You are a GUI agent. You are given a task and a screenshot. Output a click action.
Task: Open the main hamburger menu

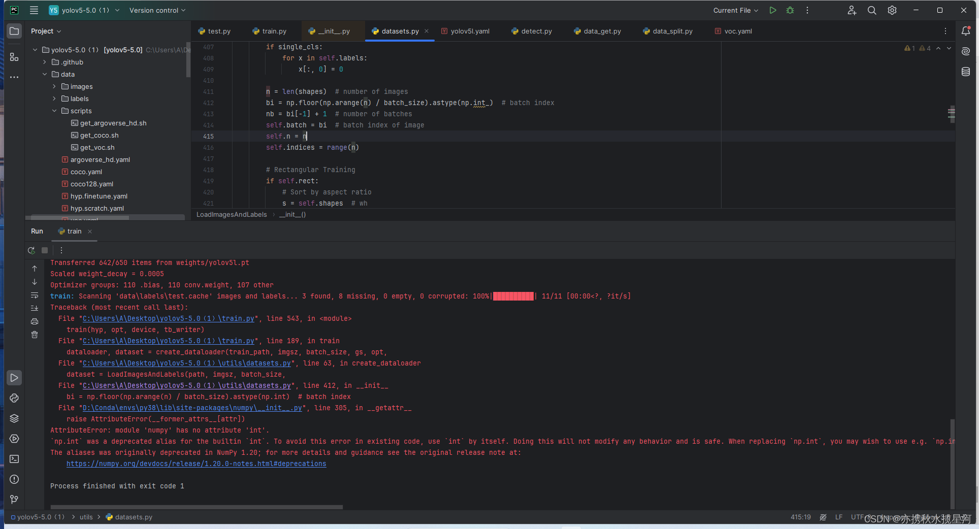pyautogui.click(x=34, y=10)
